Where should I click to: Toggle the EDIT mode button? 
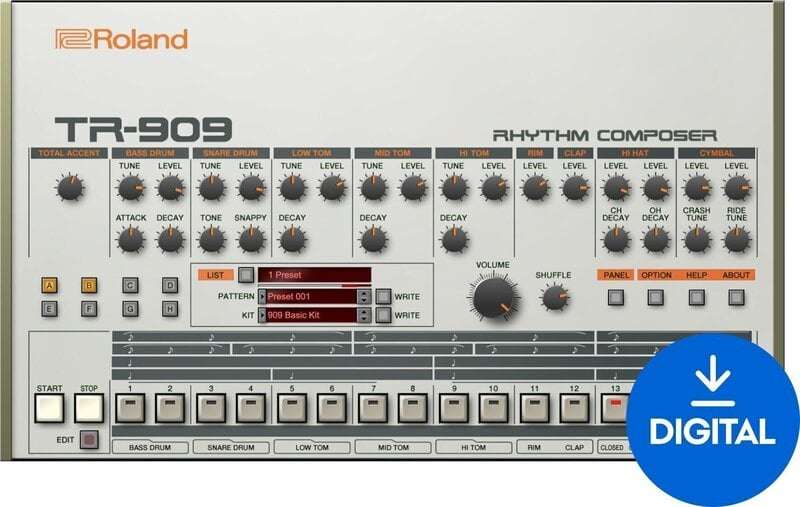pos(89,440)
